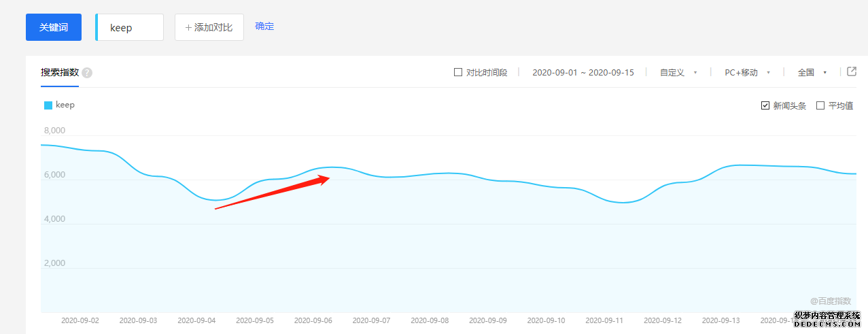Viewport: 868px width, 334px height.
Task: Click the 2020-09-04 label on the x-axis
Action: pyautogui.click(x=196, y=320)
